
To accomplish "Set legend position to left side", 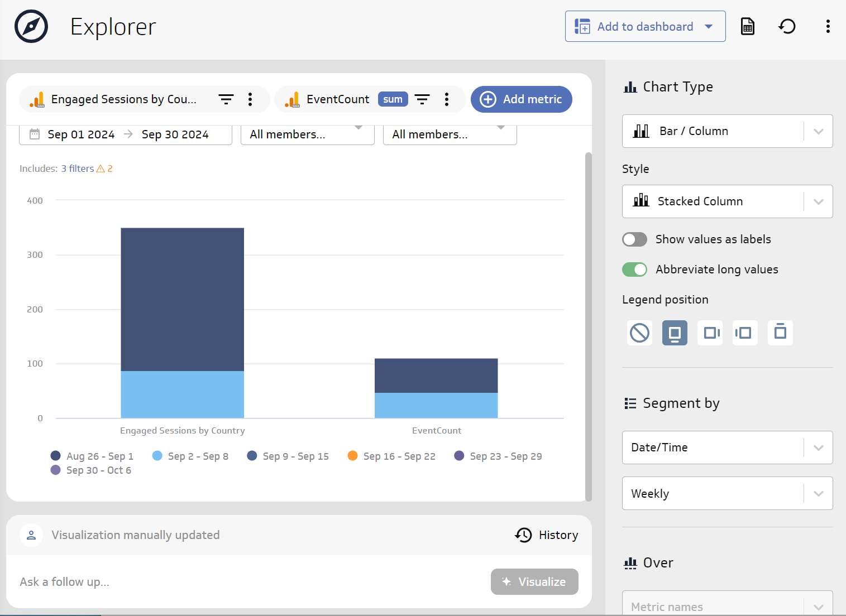I will click(x=745, y=333).
